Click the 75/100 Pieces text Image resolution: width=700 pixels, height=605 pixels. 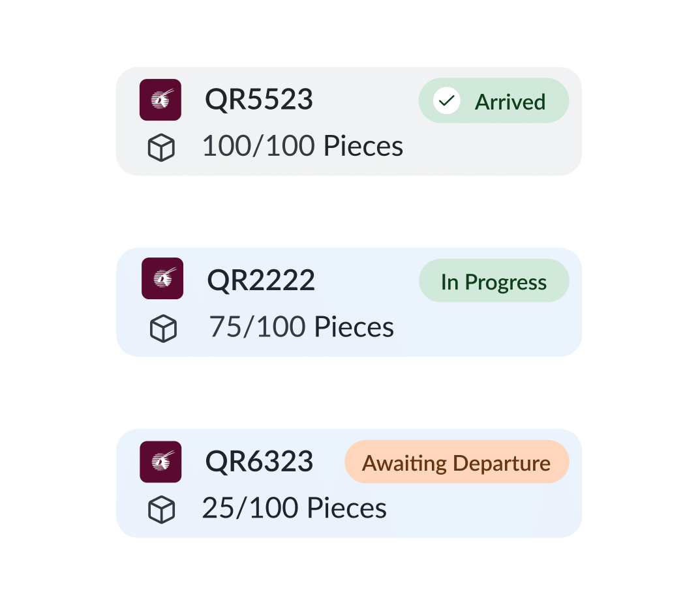[302, 327]
